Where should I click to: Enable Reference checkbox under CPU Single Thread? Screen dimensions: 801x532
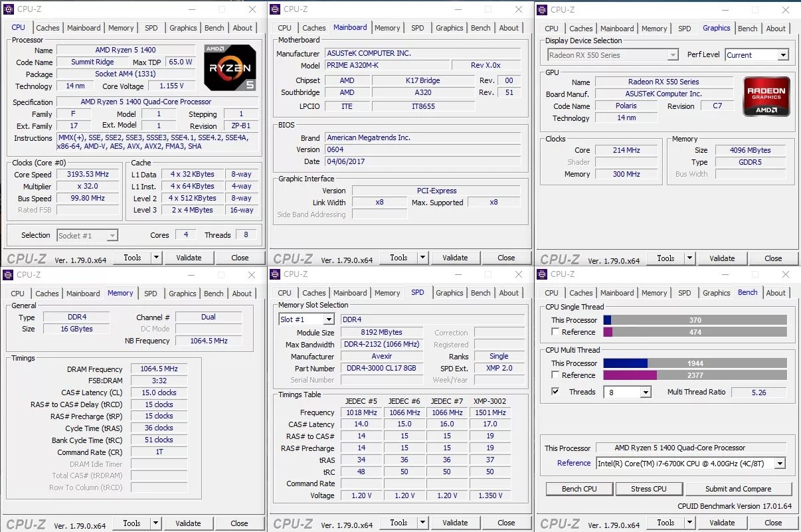(555, 332)
